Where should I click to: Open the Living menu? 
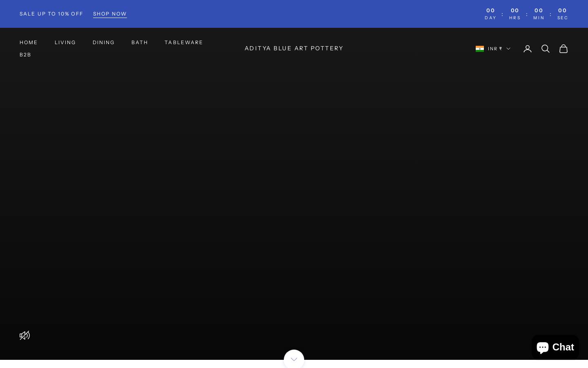click(x=65, y=43)
